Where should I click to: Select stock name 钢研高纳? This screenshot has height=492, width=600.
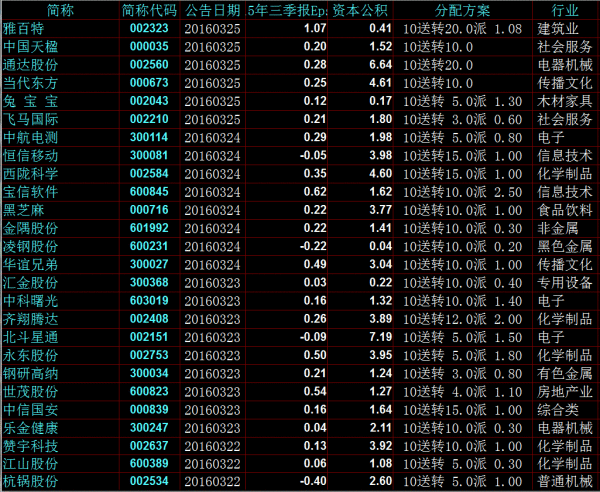(31, 374)
